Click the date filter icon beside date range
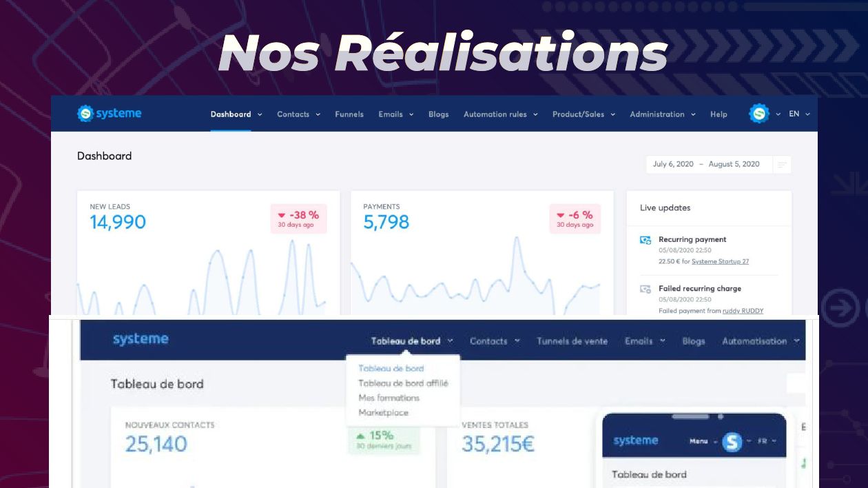868x488 pixels. pyautogui.click(x=782, y=164)
